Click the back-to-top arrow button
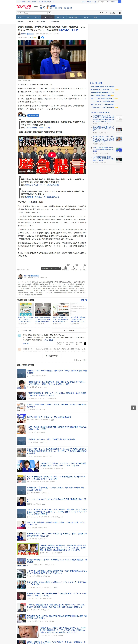 point(133,408)
